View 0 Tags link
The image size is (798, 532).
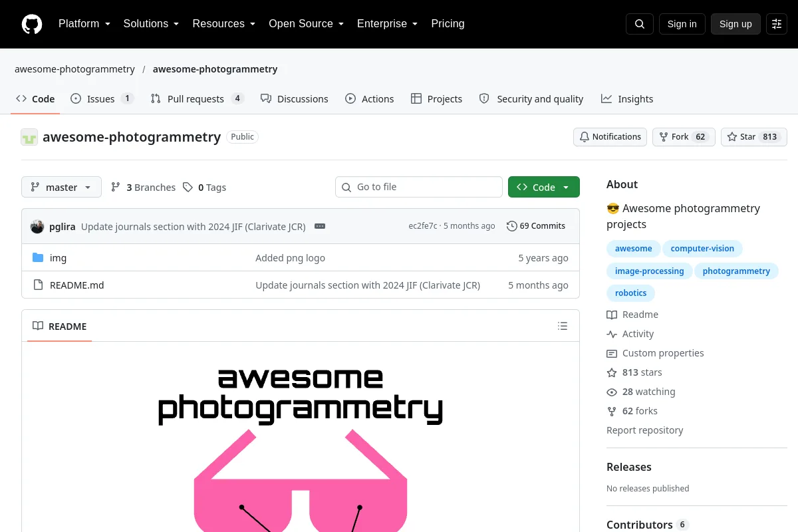click(205, 187)
